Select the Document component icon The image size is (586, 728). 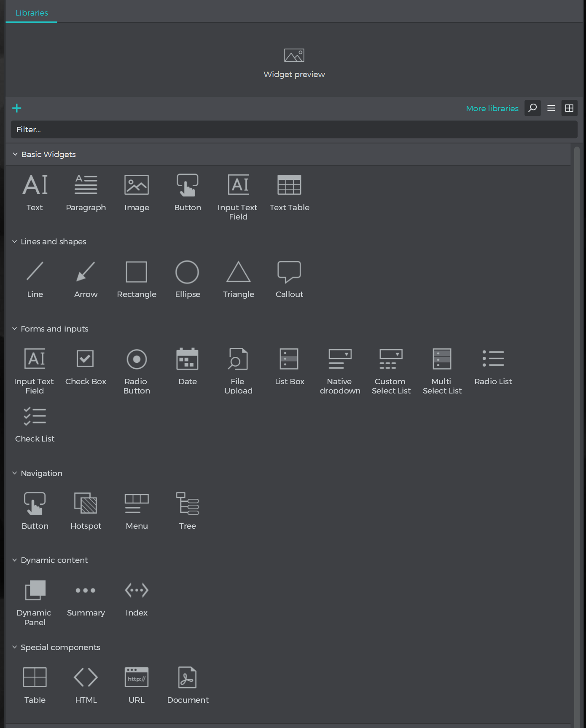[x=188, y=677]
